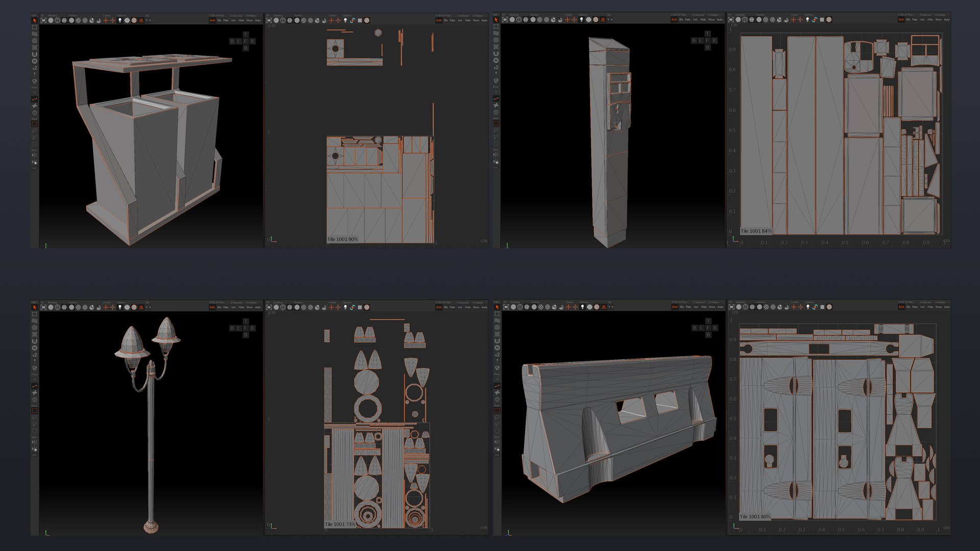980x551 pixels.
Task: Click 'Tile 1001 80%' label in barrier UV view
Action: (755, 517)
